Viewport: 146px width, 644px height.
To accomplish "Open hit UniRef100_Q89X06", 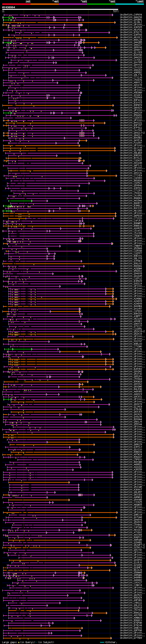I will point(131,48).
